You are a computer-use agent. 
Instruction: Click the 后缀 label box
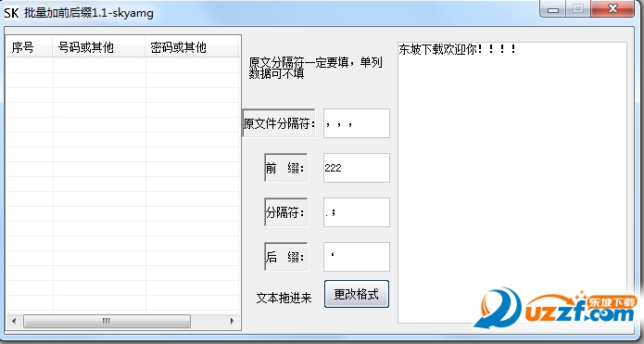[x=285, y=257]
